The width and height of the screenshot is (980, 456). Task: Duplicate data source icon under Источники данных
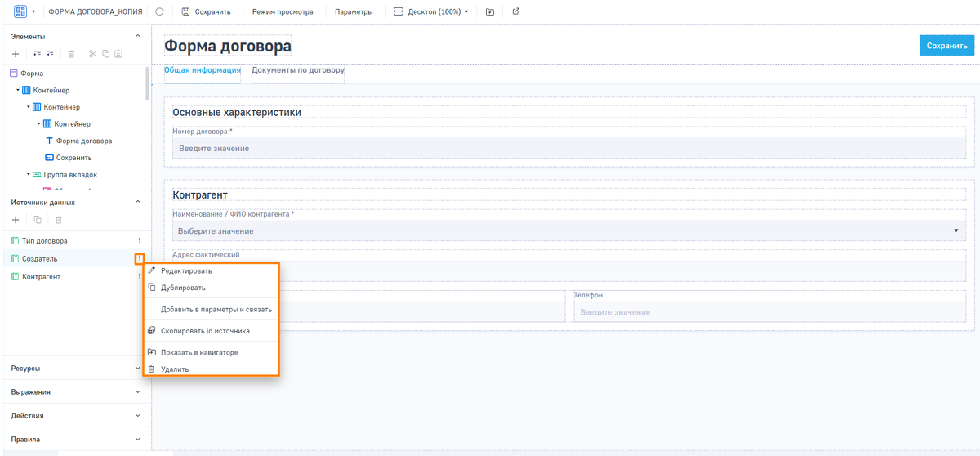[37, 220]
